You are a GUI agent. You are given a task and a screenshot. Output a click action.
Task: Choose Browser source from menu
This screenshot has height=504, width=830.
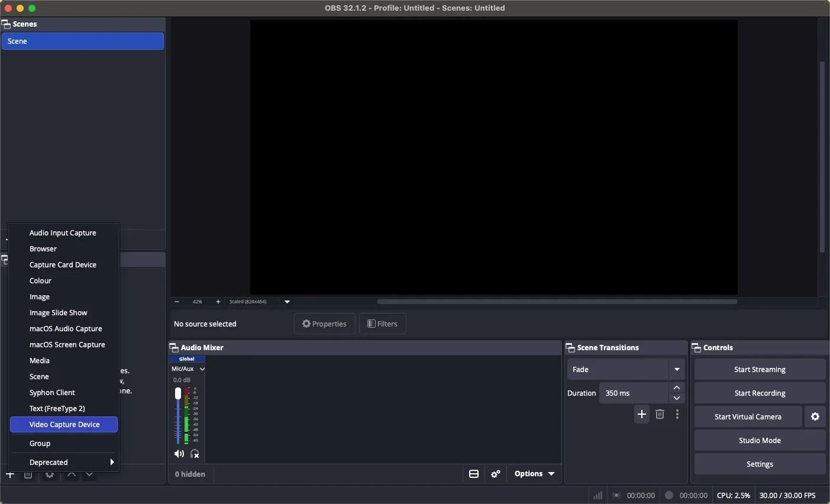coord(64,249)
